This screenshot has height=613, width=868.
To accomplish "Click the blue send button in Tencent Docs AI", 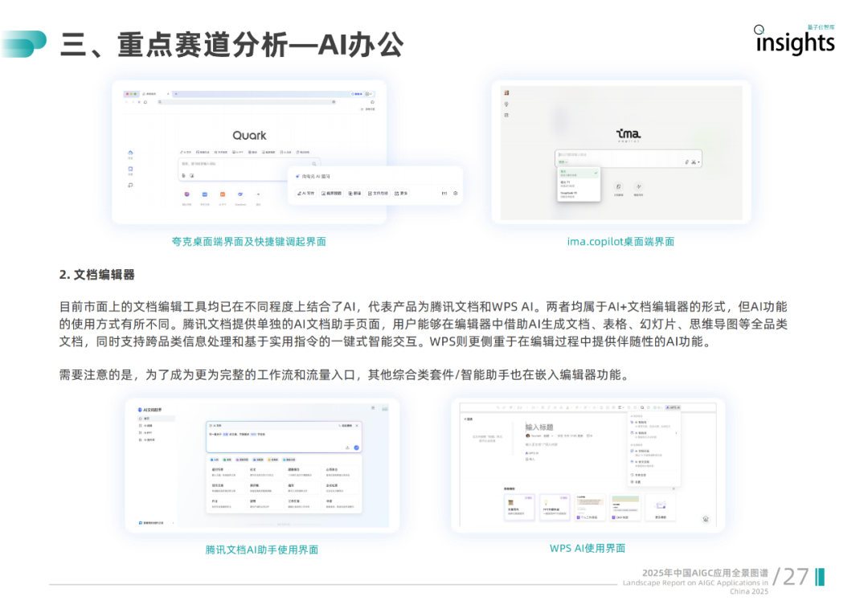I will tap(357, 447).
